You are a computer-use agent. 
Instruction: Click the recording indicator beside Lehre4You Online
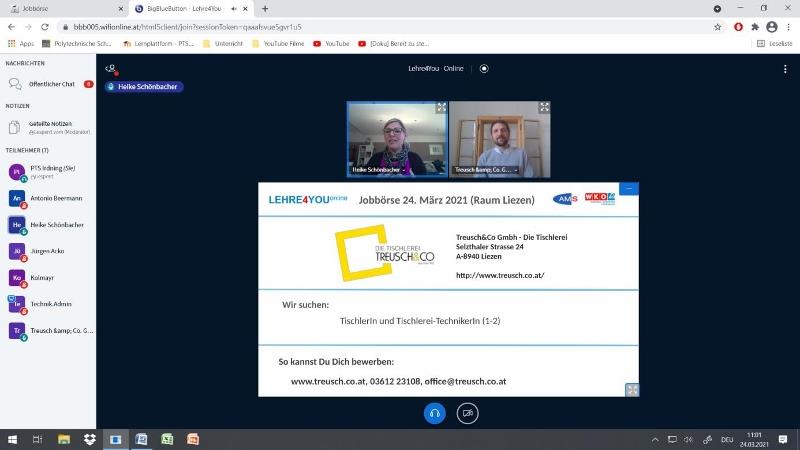tap(484, 68)
